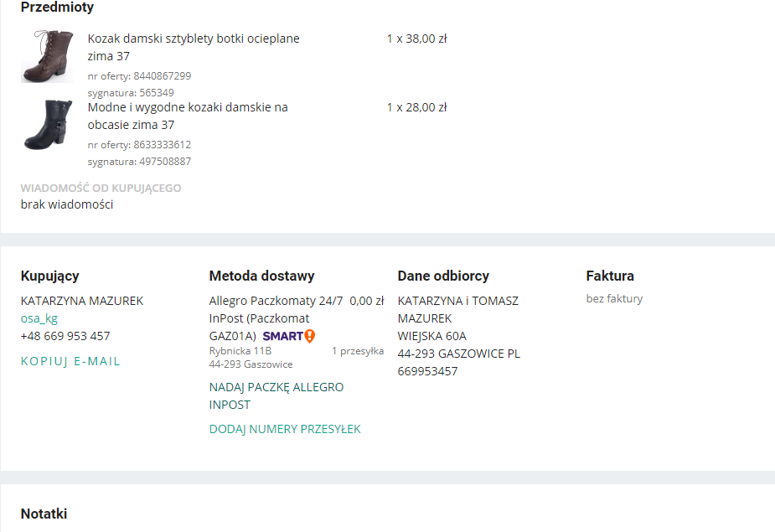
Task: Click the "1 przesyłka" shipment count
Action: [358, 351]
